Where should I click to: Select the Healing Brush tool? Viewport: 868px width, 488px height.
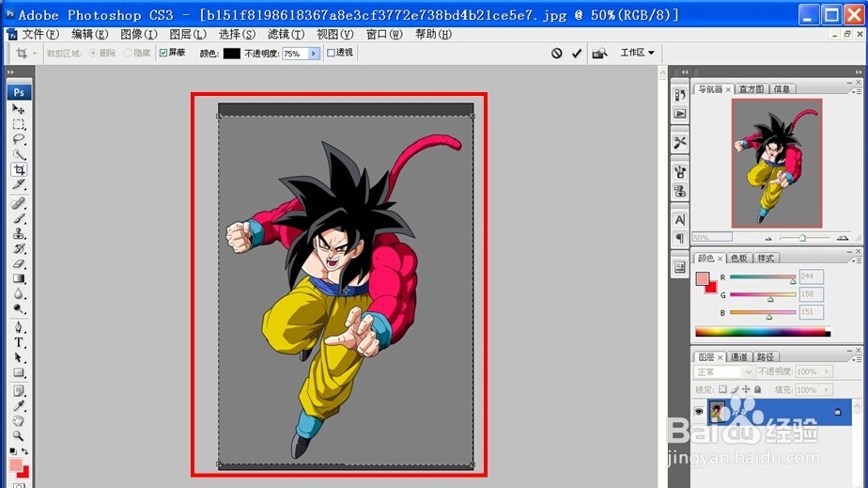click(19, 203)
